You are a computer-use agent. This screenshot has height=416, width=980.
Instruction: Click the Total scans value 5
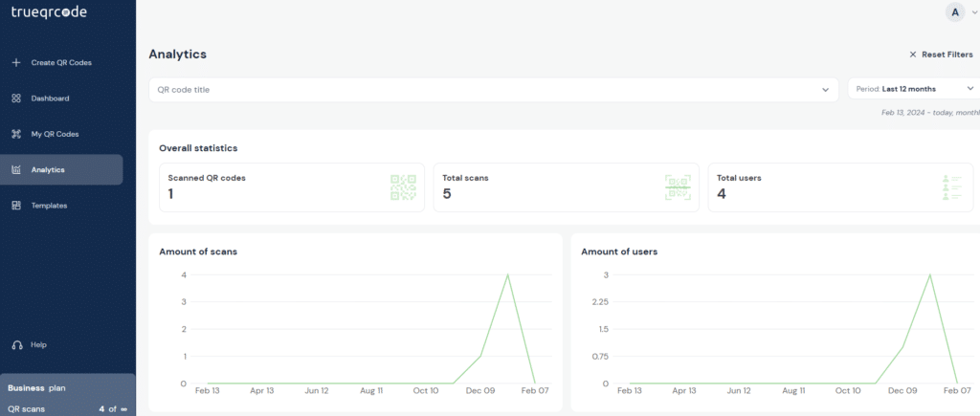(447, 193)
